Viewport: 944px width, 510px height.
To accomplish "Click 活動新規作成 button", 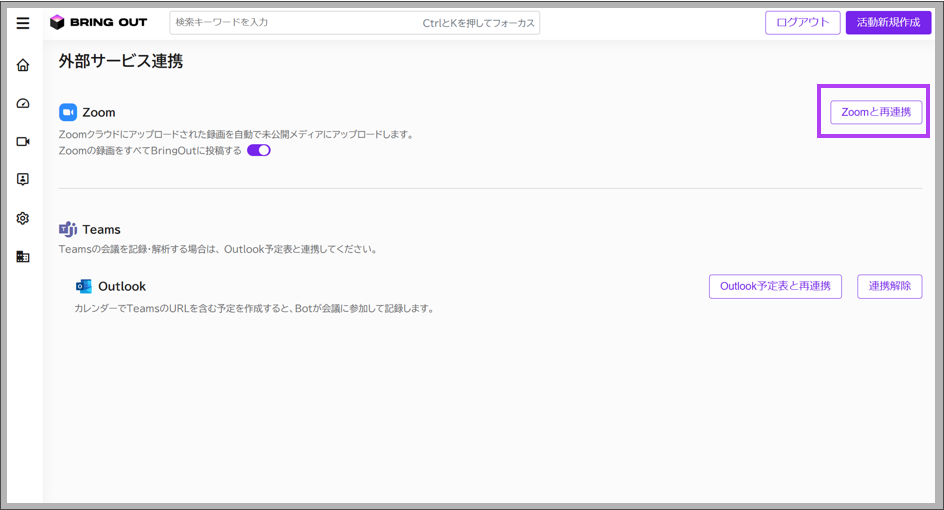I will (x=889, y=23).
